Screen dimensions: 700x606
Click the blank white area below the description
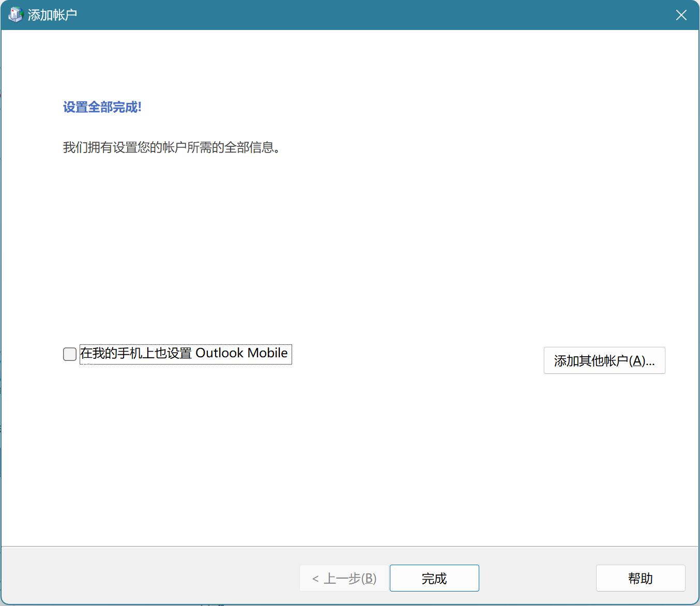coord(310,233)
